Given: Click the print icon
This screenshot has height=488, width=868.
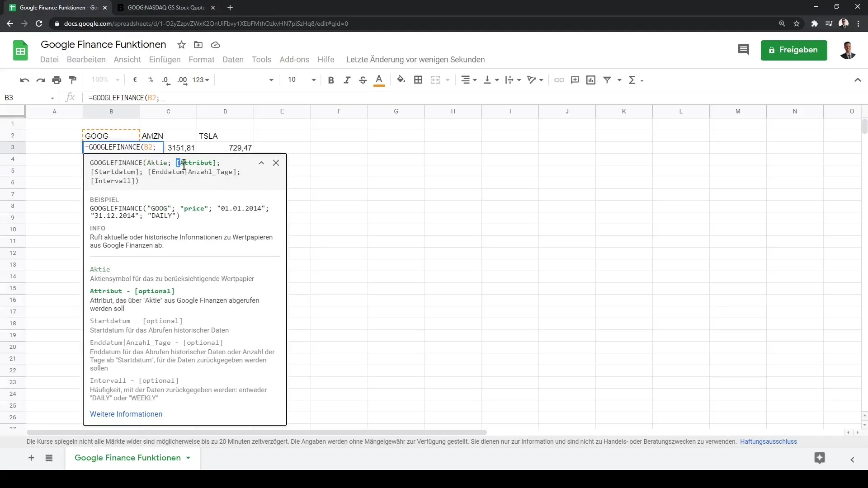Looking at the screenshot, I should point(57,80).
